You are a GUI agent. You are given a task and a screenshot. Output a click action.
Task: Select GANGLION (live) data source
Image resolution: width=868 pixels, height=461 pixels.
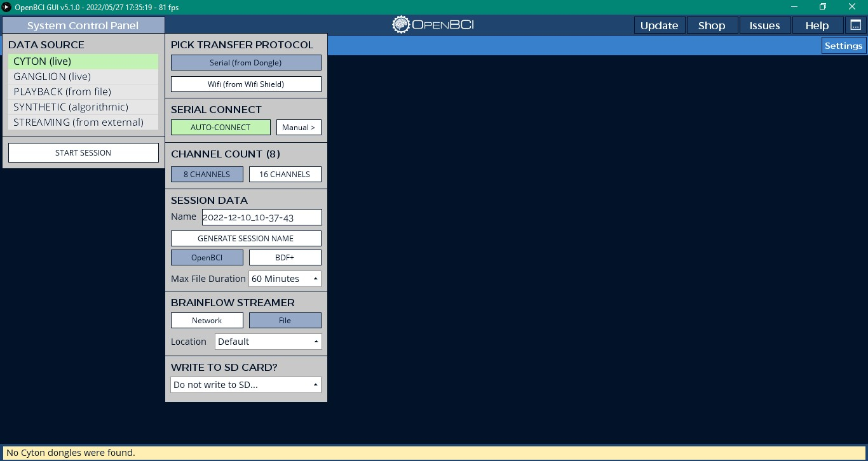click(x=83, y=77)
